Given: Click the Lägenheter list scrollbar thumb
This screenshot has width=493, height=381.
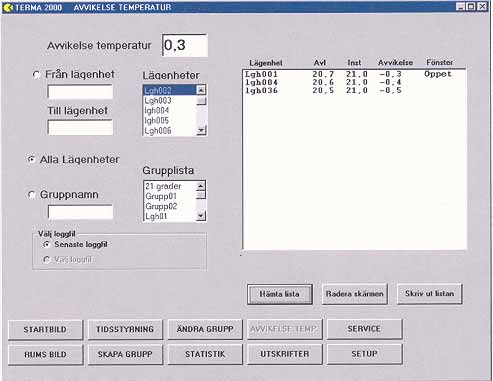Looking at the screenshot, I should (201, 101).
